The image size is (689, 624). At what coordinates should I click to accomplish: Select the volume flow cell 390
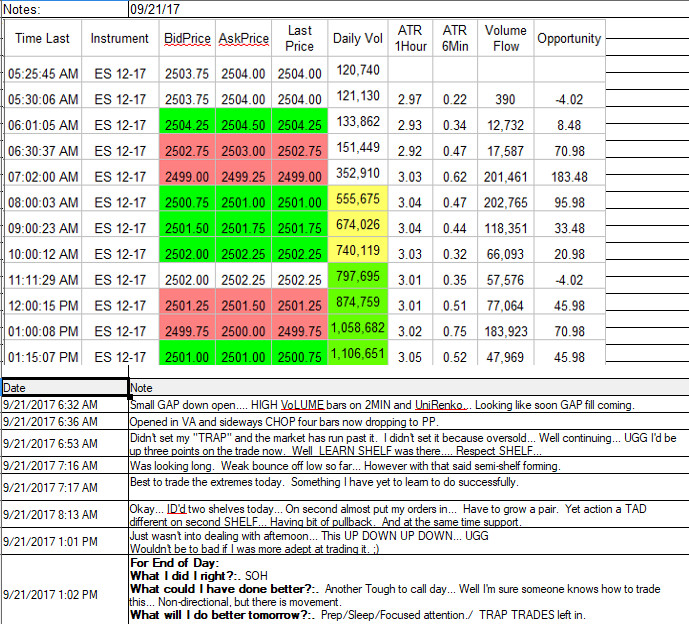[506, 95]
